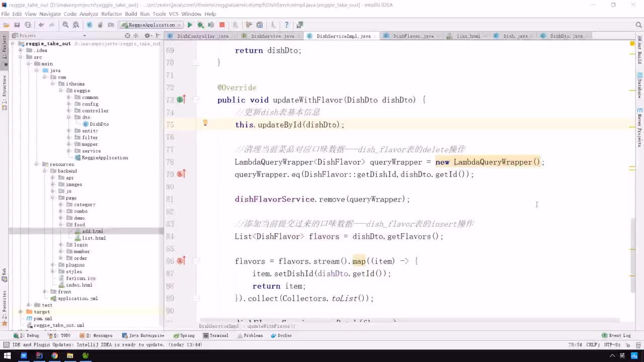Click the Save All toolbar icon
Screen dimensions: 644x362
coord(17,25)
